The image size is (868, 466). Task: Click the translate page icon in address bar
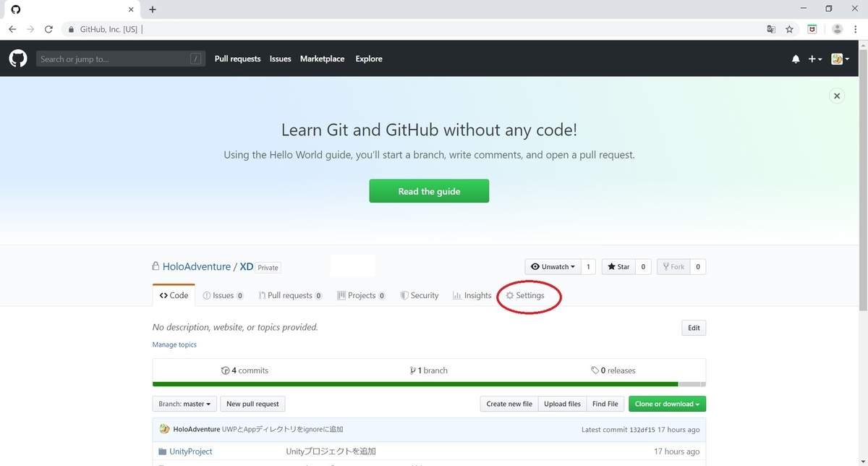click(771, 29)
